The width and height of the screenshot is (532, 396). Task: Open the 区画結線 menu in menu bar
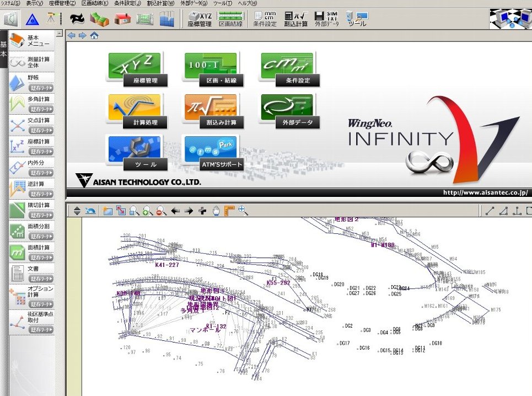(x=95, y=3)
